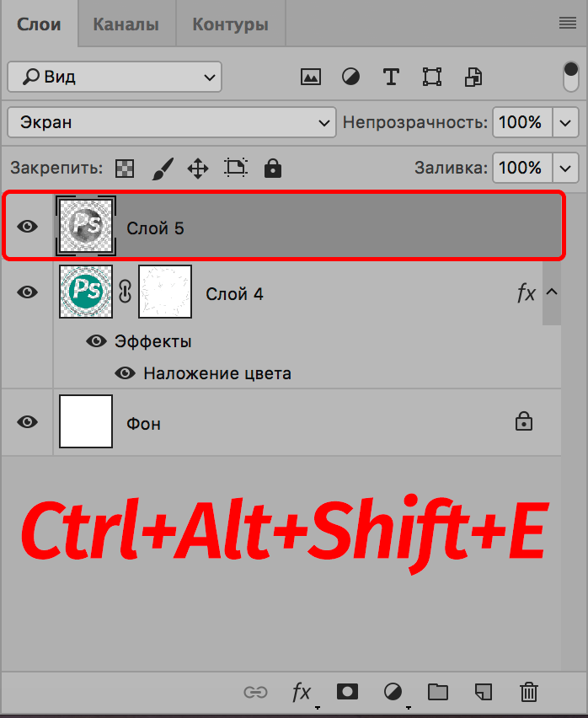Open the Экран blend mode dropdown

pos(172,122)
